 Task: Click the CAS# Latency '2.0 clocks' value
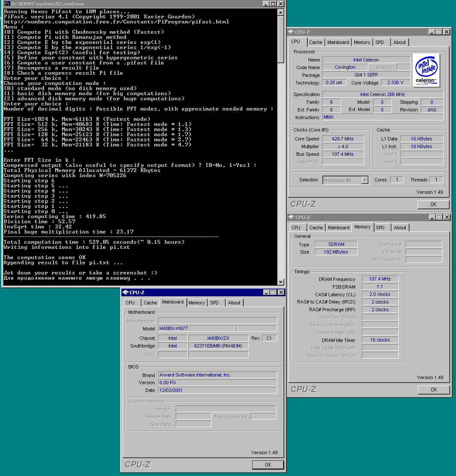pos(380,294)
